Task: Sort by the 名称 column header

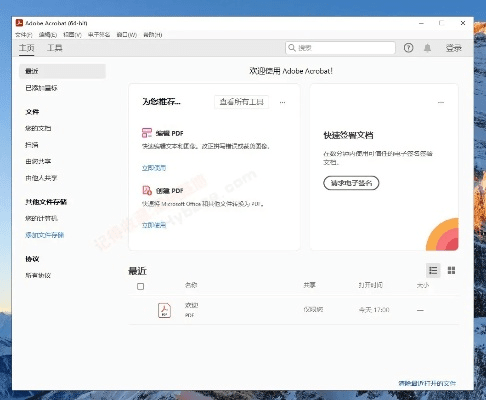Action: (x=191, y=285)
